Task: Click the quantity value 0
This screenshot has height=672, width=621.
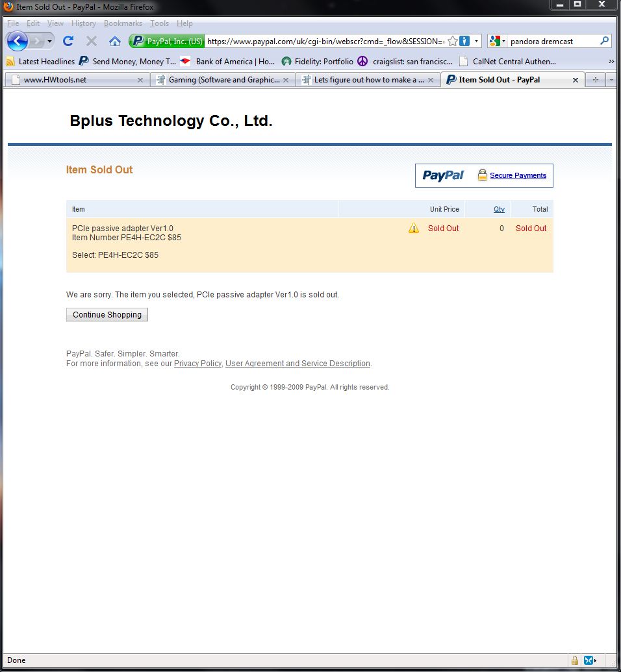Action: click(x=501, y=229)
